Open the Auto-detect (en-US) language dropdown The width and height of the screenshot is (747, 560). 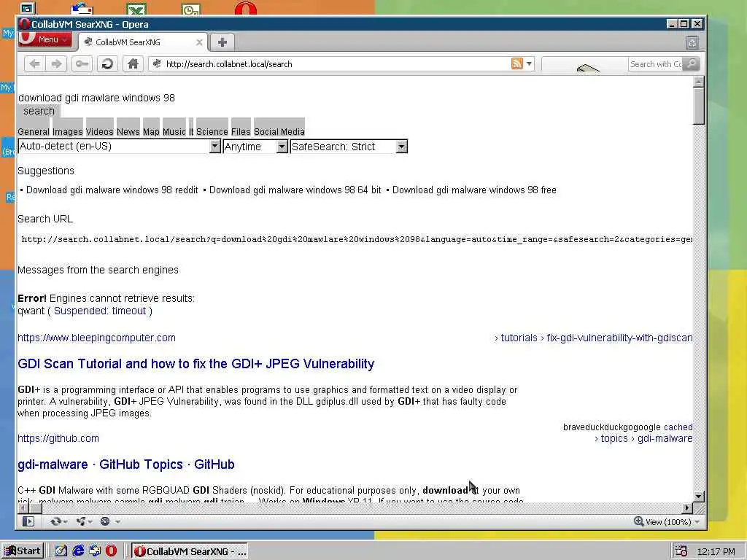click(119, 146)
